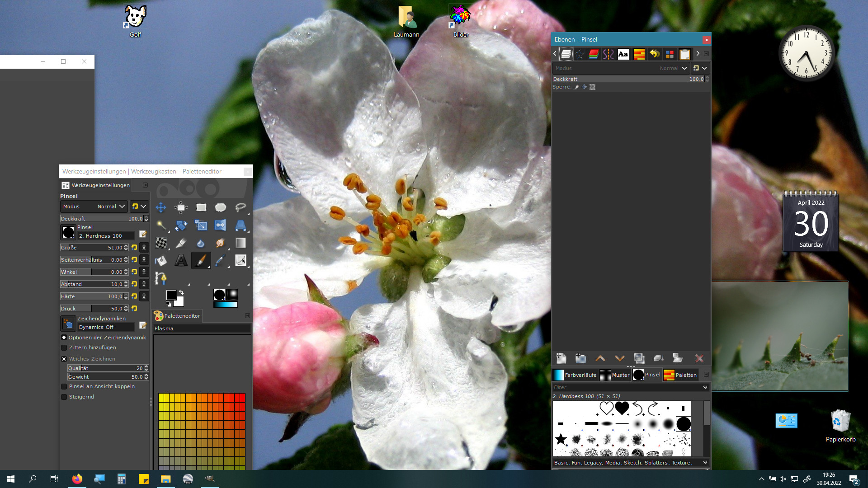Select the Paths pen tool

(160, 278)
